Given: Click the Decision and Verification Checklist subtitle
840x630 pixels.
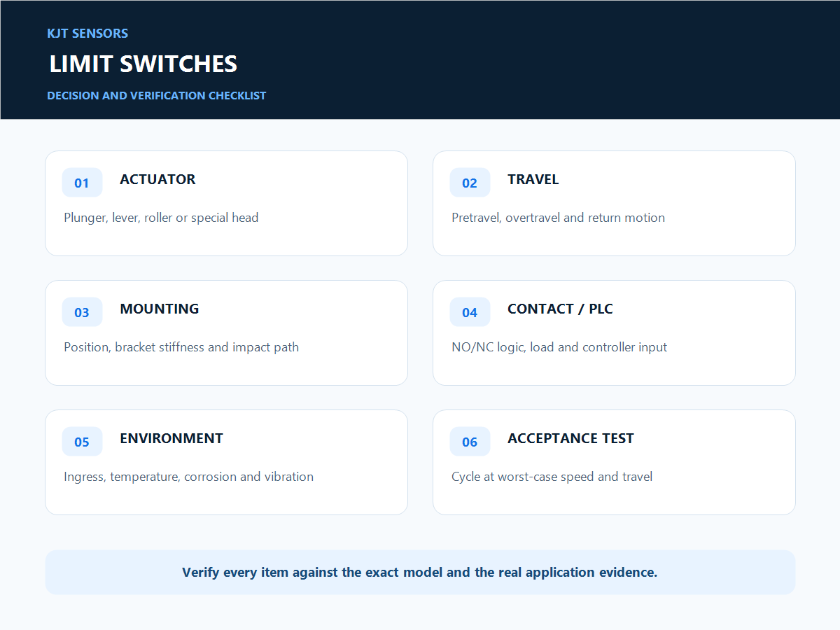Looking at the screenshot, I should click(x=157, y=95).
